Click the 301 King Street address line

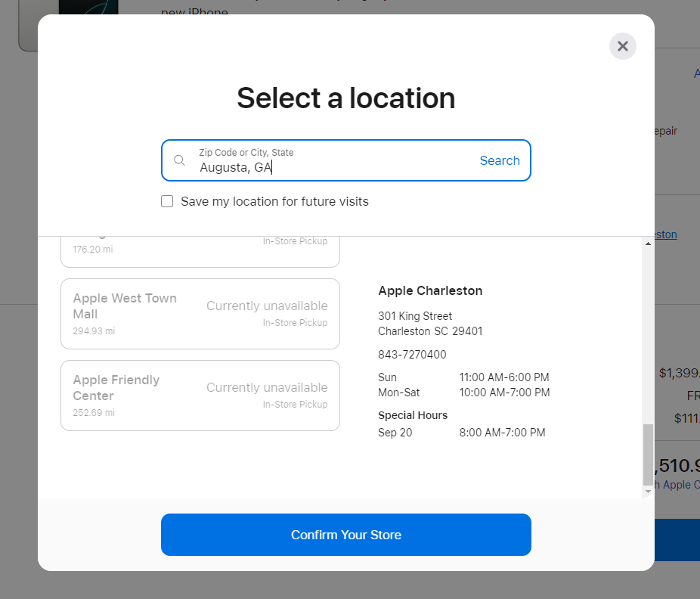415,316
